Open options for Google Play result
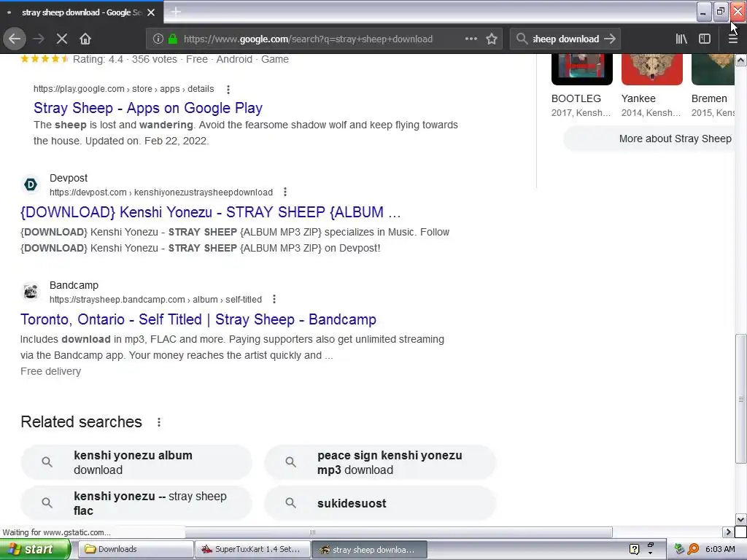 click(x=228, y=89)
